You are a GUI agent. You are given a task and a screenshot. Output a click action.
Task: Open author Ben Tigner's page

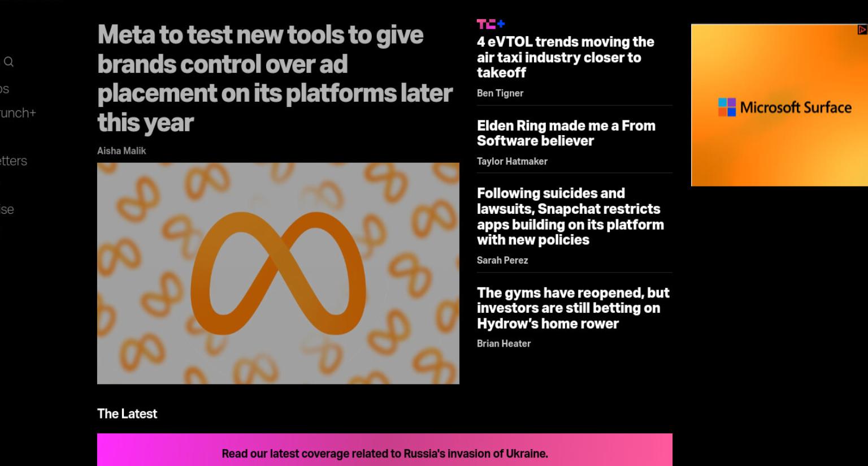[x=500, y=93]
